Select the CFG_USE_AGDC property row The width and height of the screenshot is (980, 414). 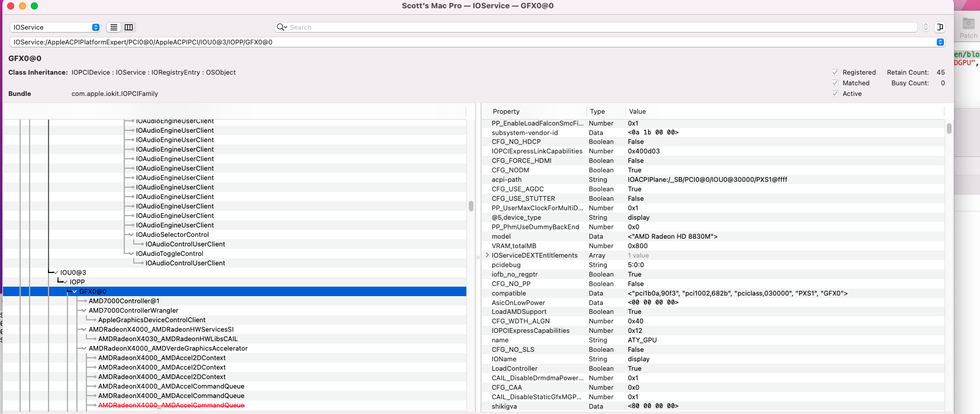click(x=713, y=189)
